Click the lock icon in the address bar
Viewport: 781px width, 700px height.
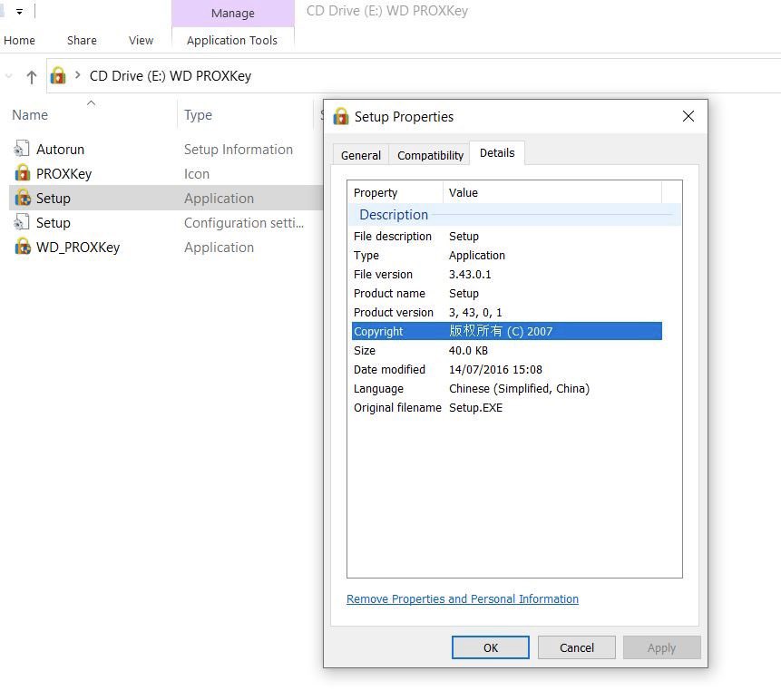(58, 75)
